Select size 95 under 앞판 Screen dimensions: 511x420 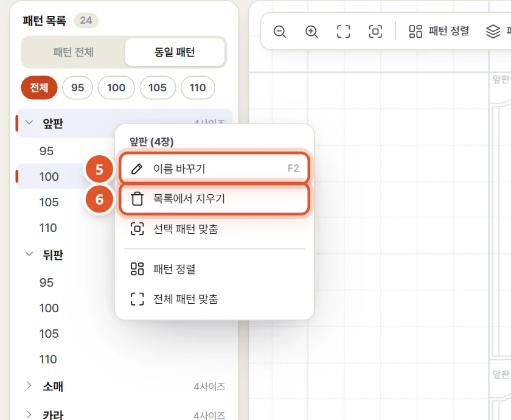[x=46, y=152]
